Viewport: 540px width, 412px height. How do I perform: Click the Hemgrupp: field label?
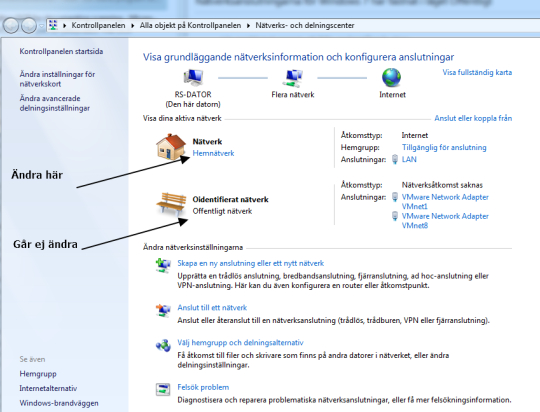pyautogui.click(x=360, y=147)
